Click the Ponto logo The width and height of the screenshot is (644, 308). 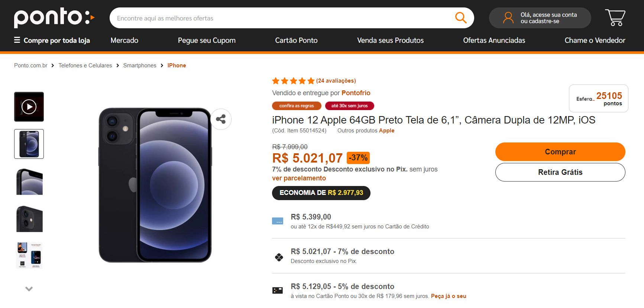pyautogui.click(x=54, y=17)
